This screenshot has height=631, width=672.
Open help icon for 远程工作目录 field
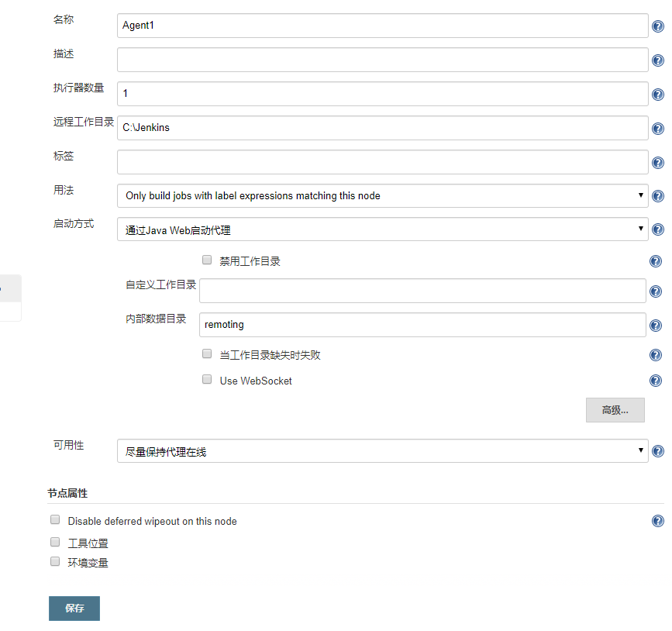pos(657,129)
